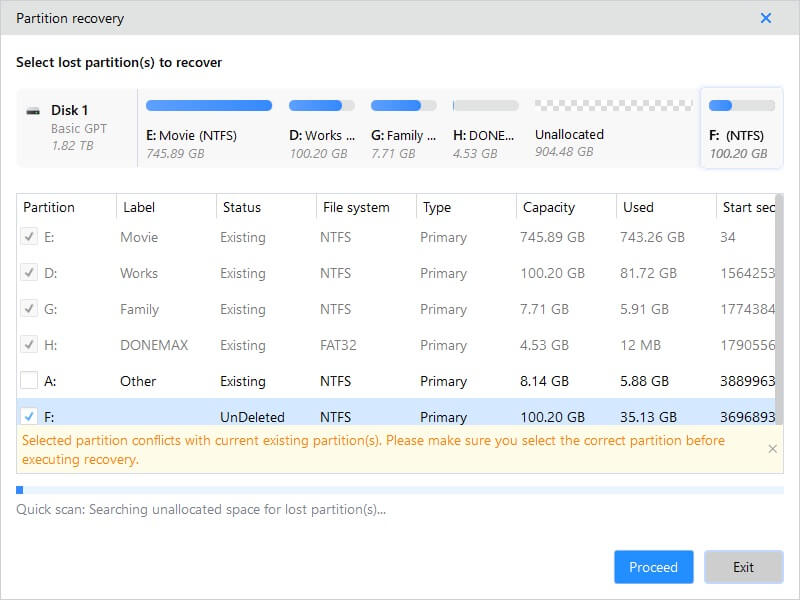
Task: Select the Unallocated 904.48 GB block
Action: 614,129
